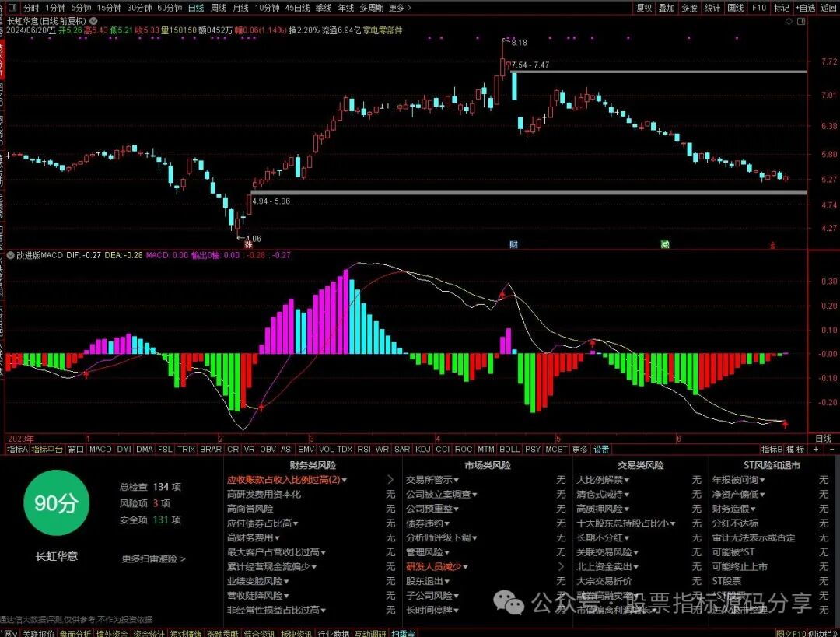
Task: Add stock via +自选 button
Action: pos(805,8)
